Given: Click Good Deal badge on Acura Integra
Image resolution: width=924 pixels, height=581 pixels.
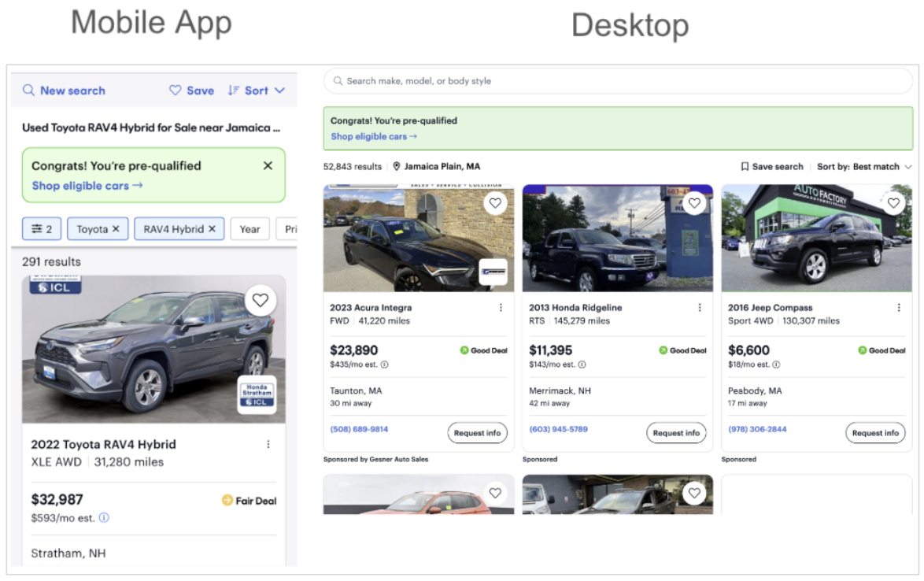Looking at the screenshot, I should [484, 350].
